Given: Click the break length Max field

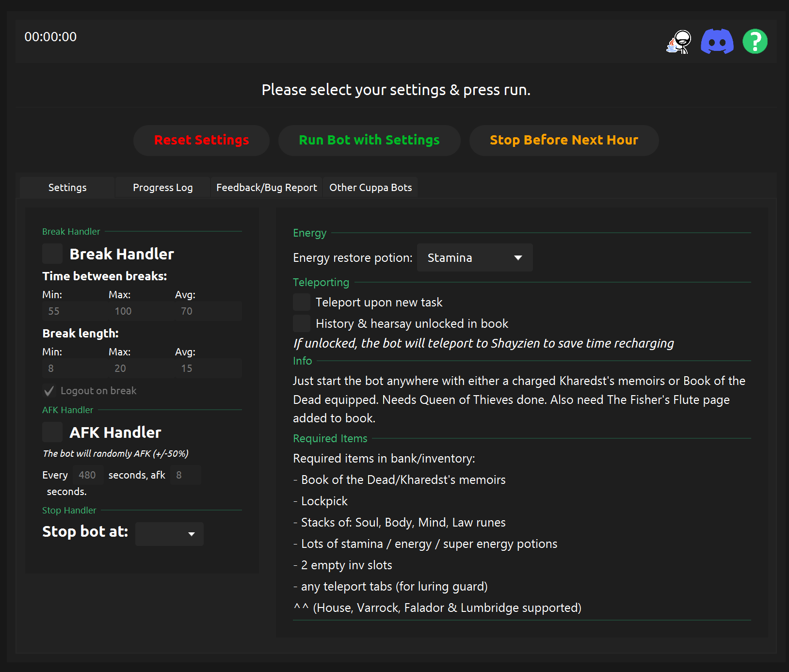Looking at the screenshot, I should (141, 368).
